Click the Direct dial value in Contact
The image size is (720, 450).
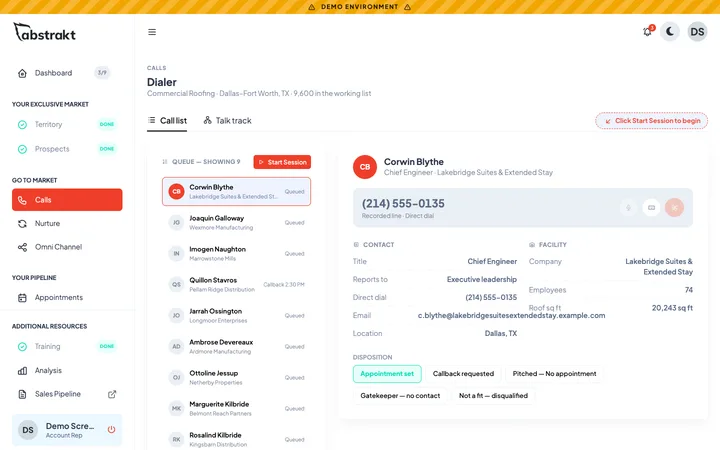(x=491, y=298)
